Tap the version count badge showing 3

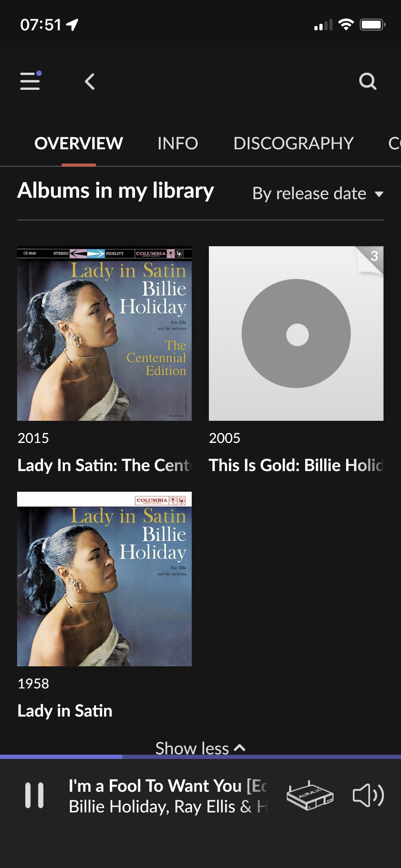click(x=374, y=256)
